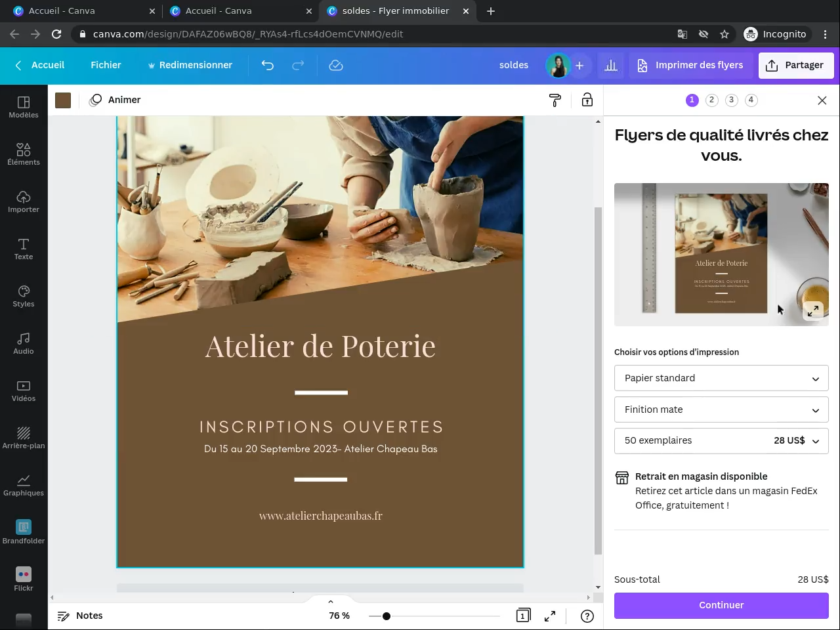Click the design title soldes

[514, 65]
